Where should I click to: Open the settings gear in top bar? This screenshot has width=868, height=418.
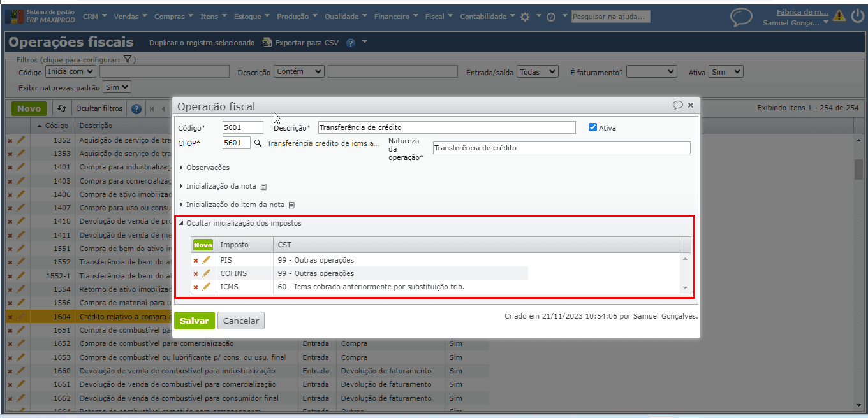click(525, 17)
